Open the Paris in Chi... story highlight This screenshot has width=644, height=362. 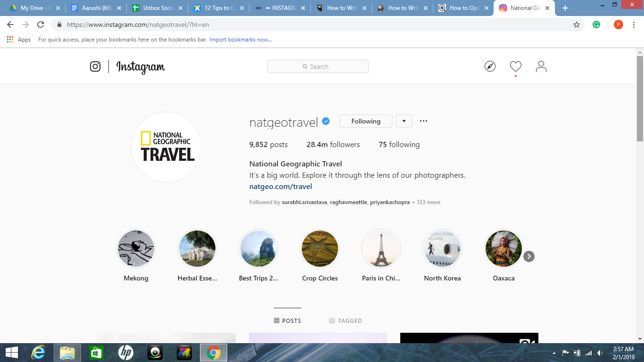[381, 249]
